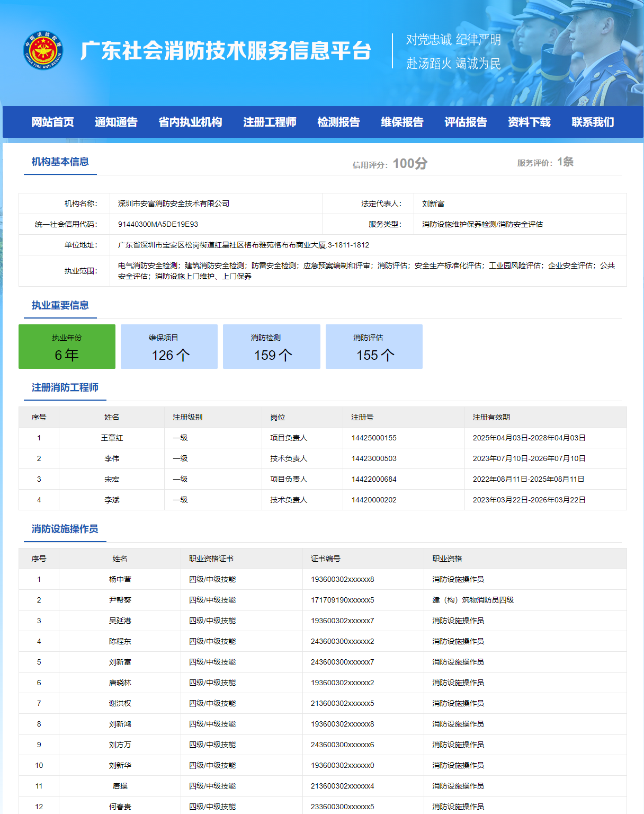Open 评估报告 from the navigation bar
644x814 pixels.
point(466,122)
